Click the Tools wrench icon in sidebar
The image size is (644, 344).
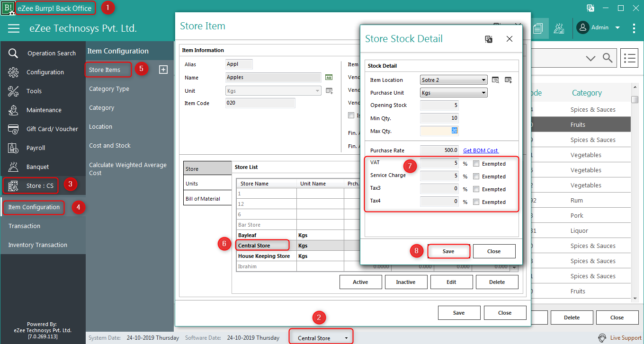pos(13,91)
